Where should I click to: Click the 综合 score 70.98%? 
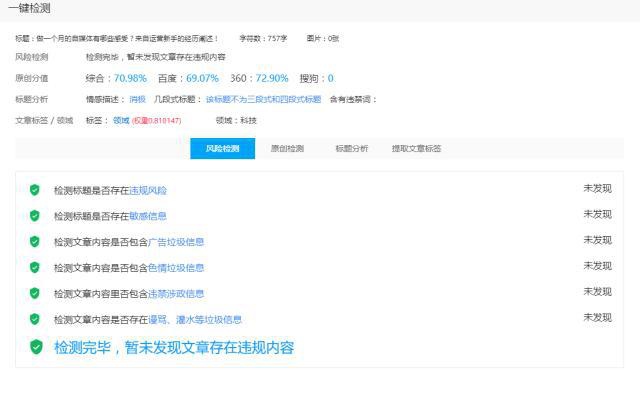click(130, 78)
